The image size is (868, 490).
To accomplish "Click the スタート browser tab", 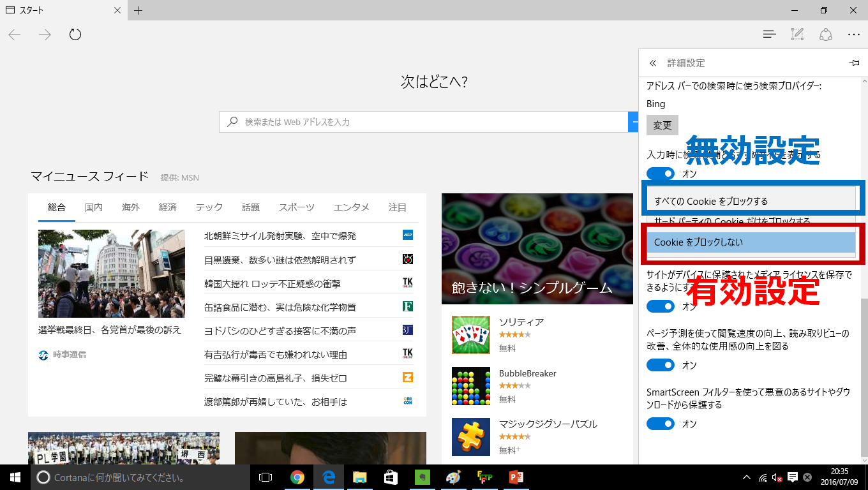I will click(64, 10).
